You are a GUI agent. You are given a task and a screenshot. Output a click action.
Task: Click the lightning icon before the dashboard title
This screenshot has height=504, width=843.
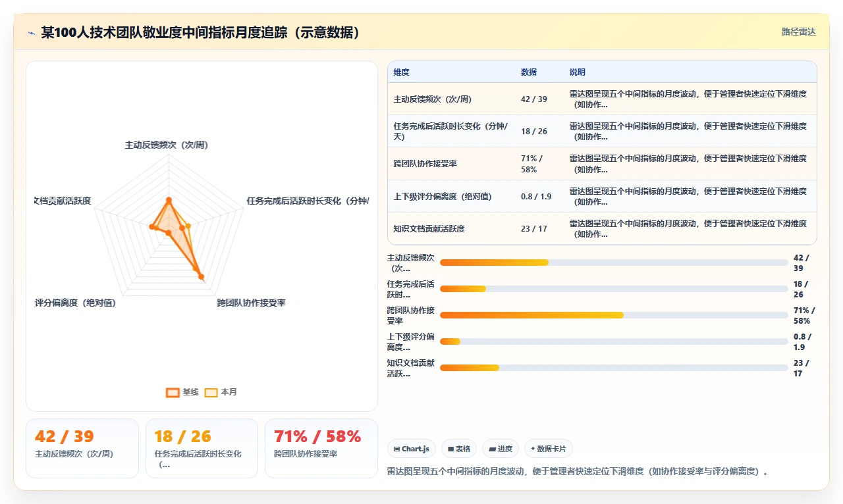coord(31,33)
